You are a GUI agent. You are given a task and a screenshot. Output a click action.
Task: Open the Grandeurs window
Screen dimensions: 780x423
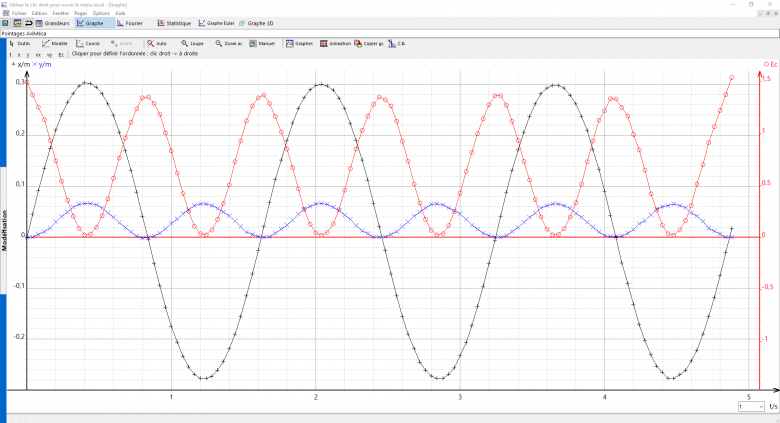point(53,23)
